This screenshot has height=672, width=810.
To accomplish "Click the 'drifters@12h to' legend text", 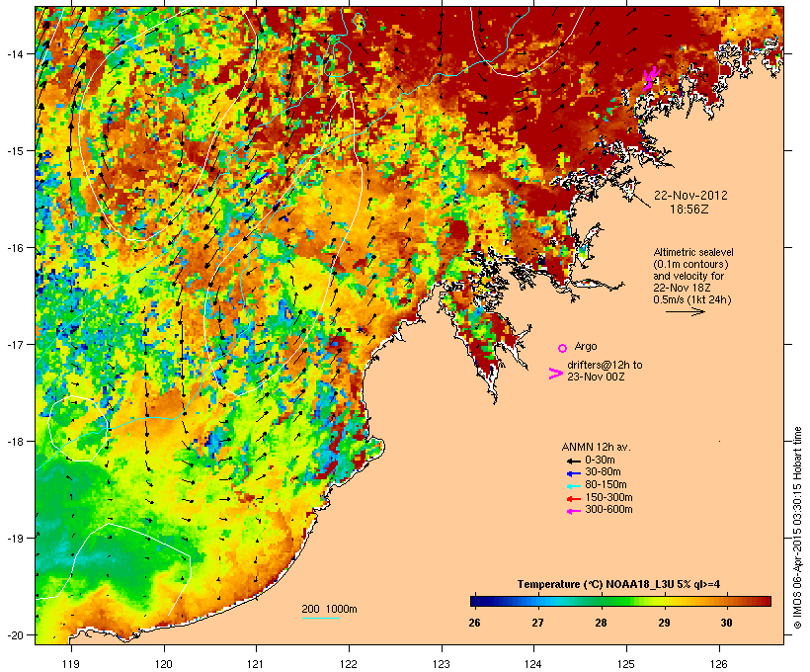I will (x=605, y=365).
